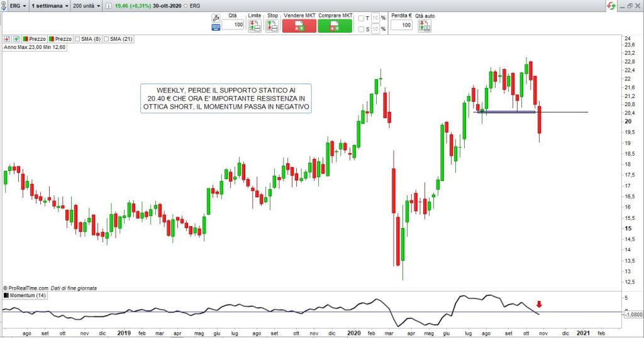The image size is (644, 338).
Task: Open the 200 unità dropdown
Action: 87,5
